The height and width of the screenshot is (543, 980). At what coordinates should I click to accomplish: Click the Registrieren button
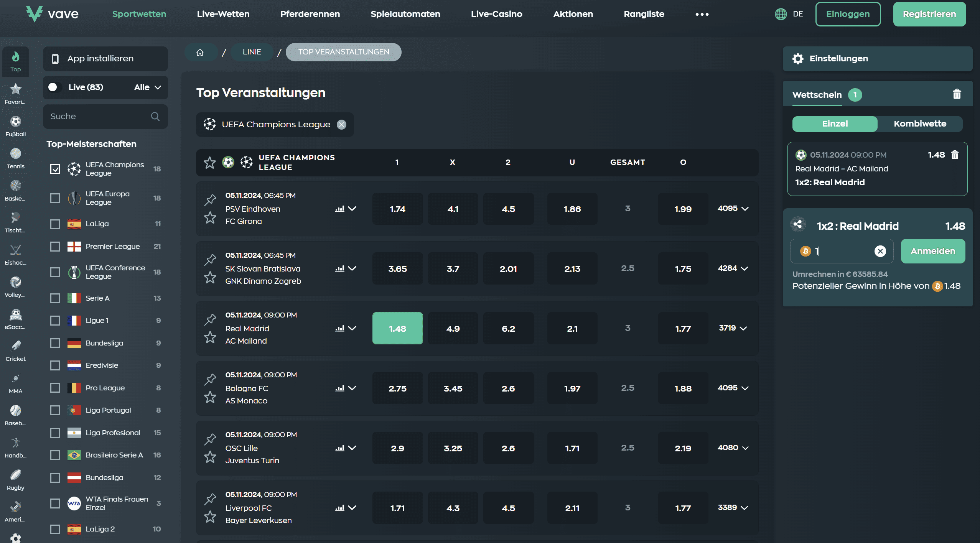coord(929,14)
